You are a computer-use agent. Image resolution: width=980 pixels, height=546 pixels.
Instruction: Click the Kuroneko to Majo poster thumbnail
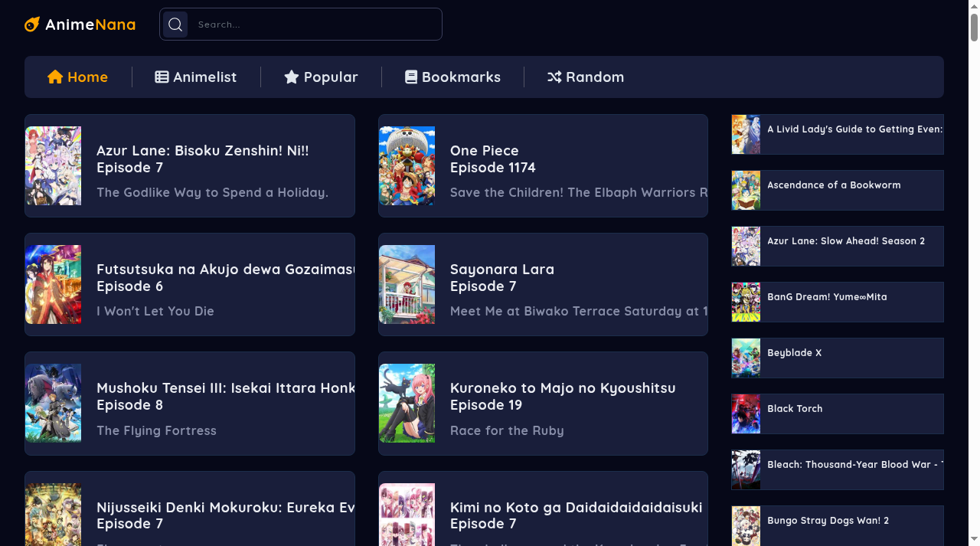407,404
